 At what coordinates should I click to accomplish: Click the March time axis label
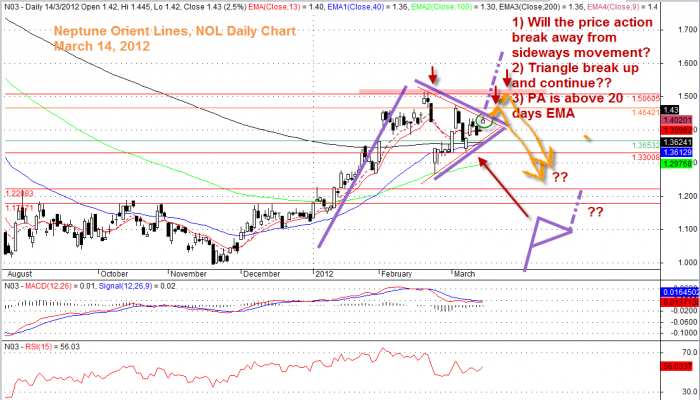tap(464, 274)
